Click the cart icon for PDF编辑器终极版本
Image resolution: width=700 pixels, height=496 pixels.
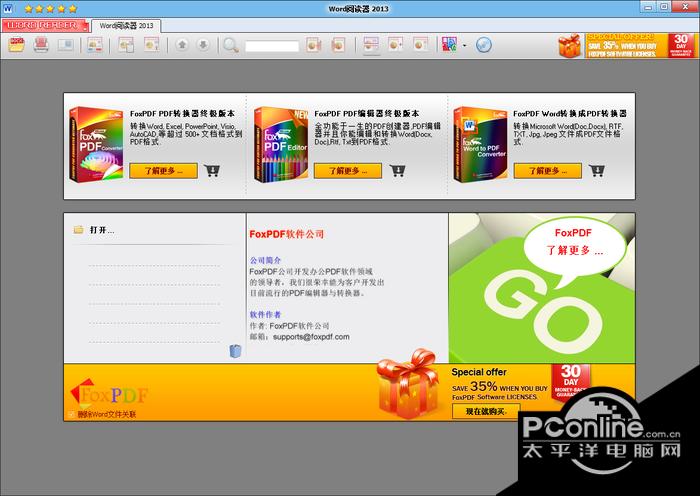coord(397,171)
